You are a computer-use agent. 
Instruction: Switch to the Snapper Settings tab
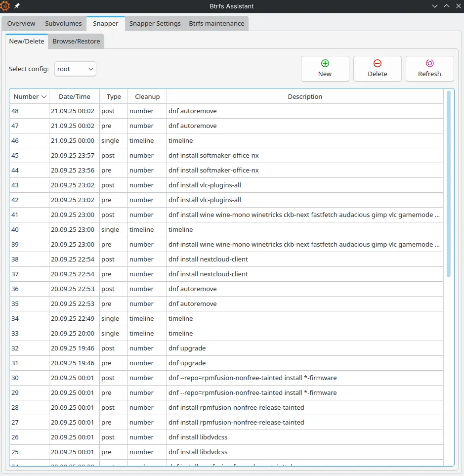point(155,24)
